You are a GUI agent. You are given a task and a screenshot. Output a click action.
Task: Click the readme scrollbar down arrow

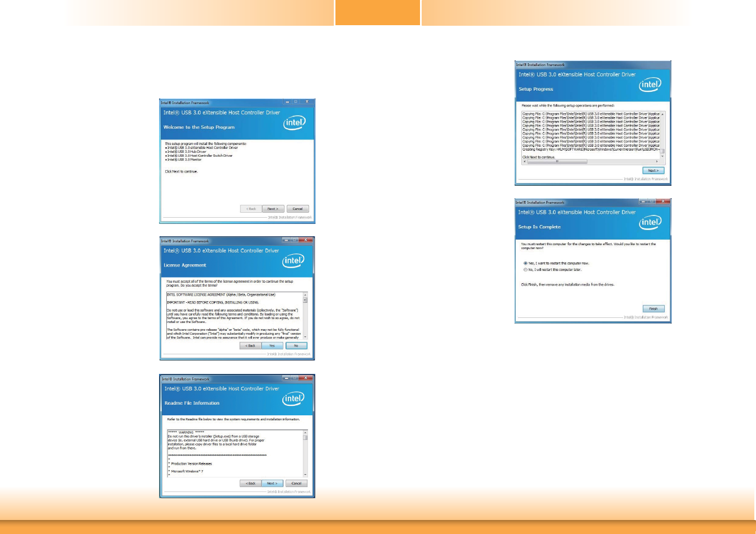point(305,475)
